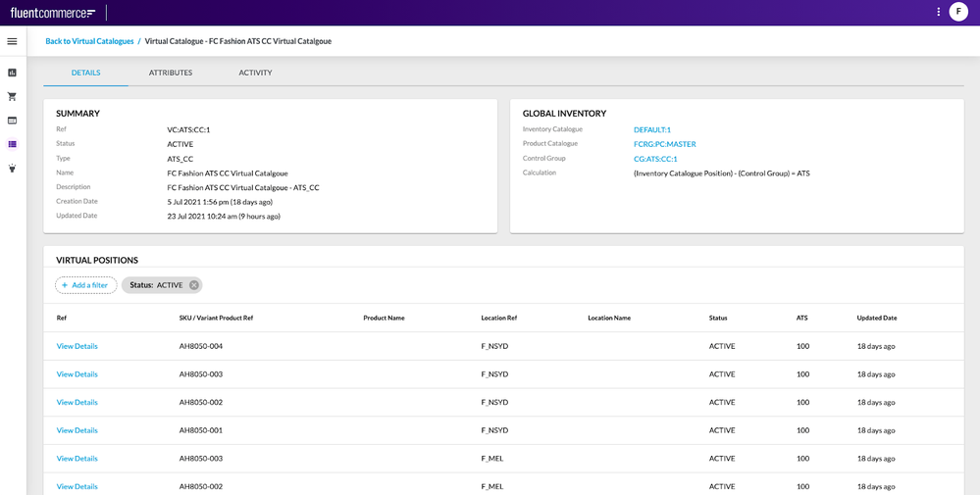Open the CG:ATS:CC:1 control group link
Viewport: 980px width, 495px height.
click(x=655, y=159)
